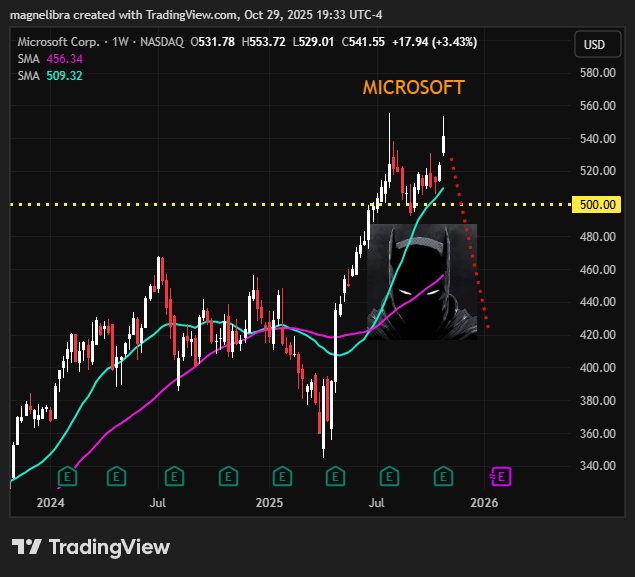Click the yellow 500.00 price line label
This screenshot has height=577, width=635.
(x=596, y=204)
